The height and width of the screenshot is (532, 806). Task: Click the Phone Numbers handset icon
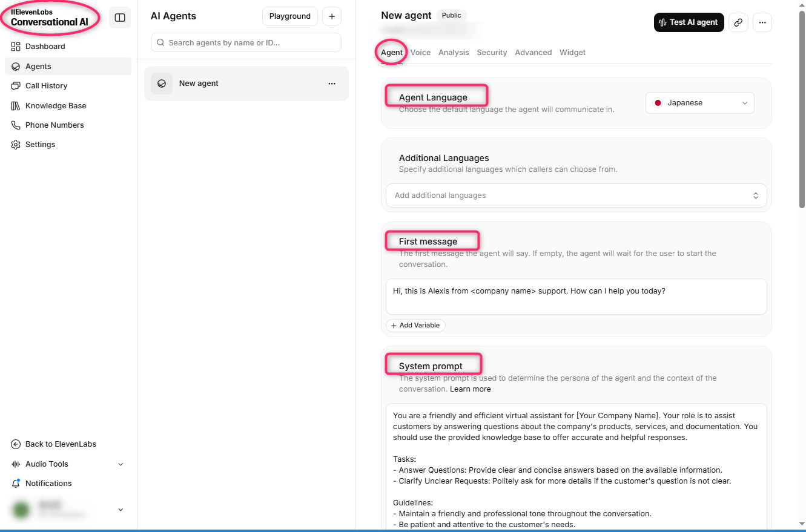tap(16, 125)
